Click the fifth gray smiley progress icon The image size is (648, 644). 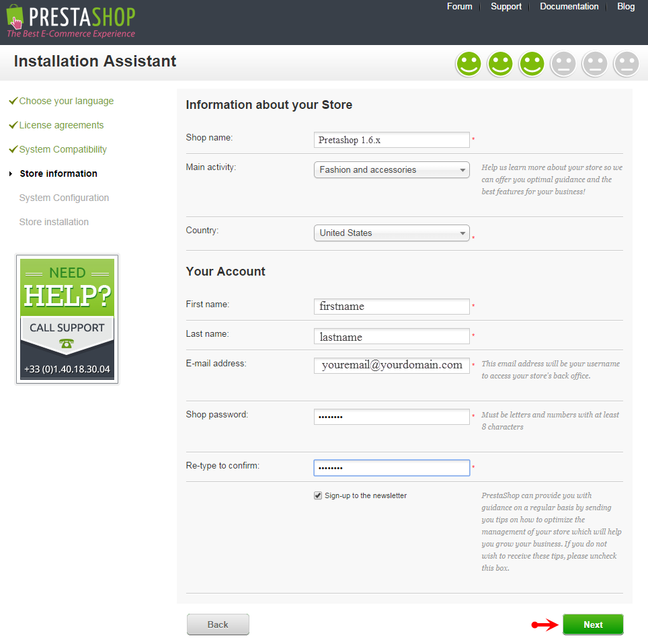(595, 64)
